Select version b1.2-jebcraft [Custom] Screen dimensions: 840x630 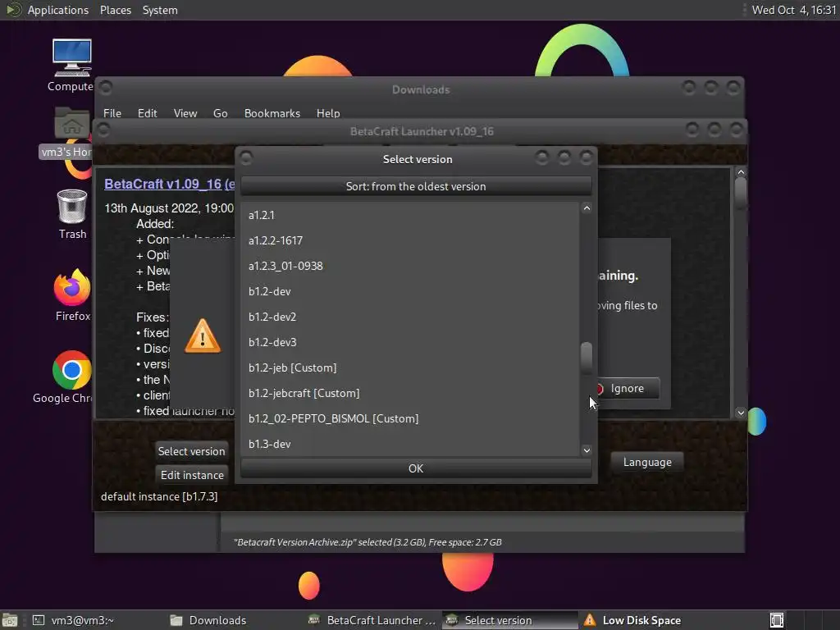(410, 393)
